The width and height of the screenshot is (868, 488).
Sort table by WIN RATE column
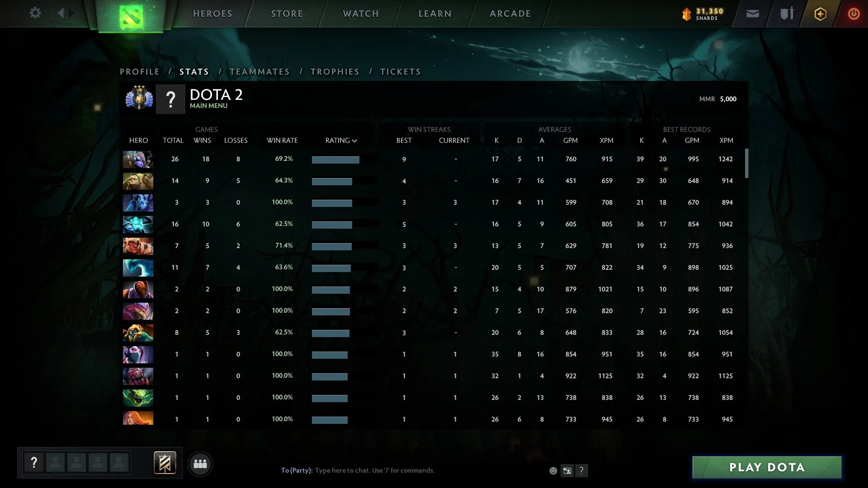[x=282, y=141]
